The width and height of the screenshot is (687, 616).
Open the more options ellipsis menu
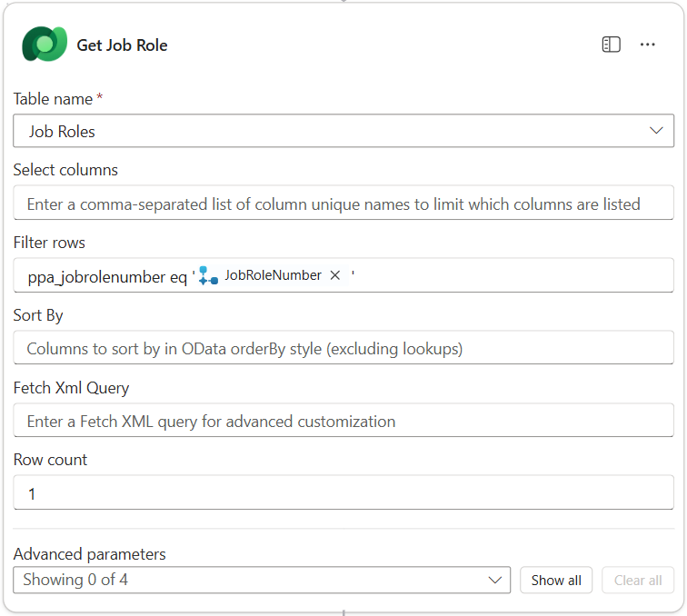click(648, 45)
